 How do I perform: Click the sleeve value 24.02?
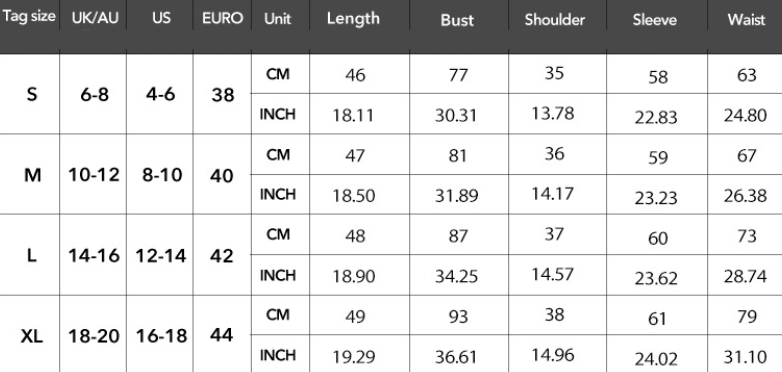tap(656, 359)
